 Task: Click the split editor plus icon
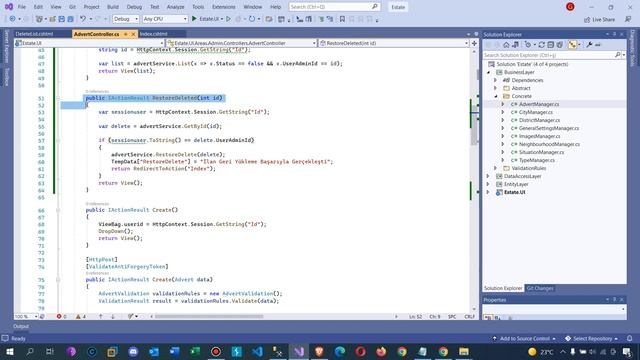[x=474, y=43]
